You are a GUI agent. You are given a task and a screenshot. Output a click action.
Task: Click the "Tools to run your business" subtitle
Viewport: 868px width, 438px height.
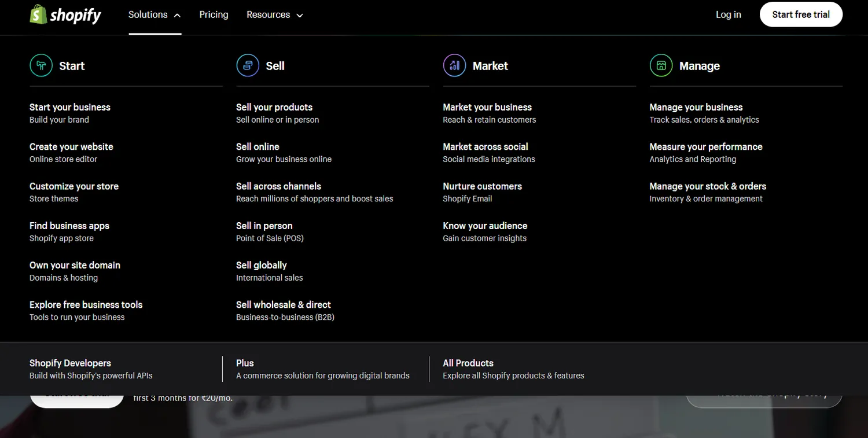[77, 317]
